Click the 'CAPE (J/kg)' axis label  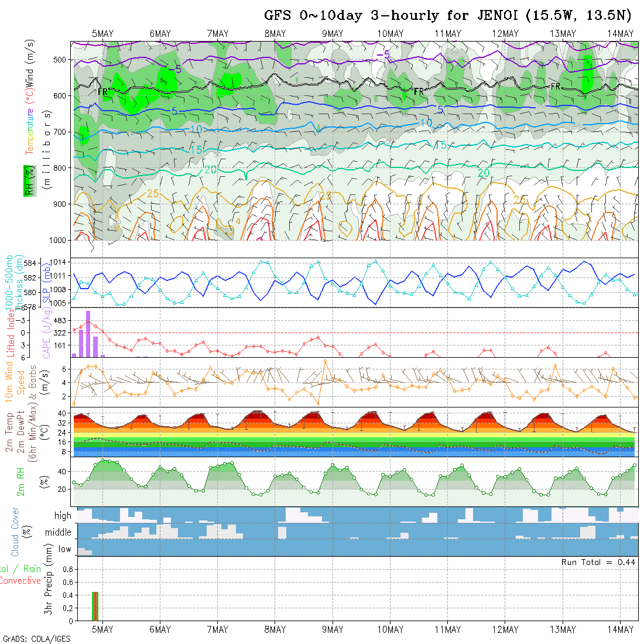point(46,333)
